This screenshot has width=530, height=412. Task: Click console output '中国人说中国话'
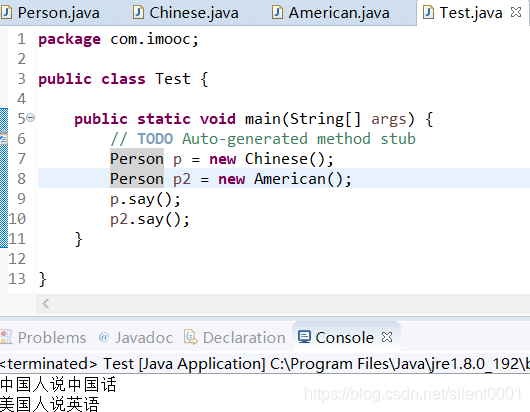click(58, 384)
